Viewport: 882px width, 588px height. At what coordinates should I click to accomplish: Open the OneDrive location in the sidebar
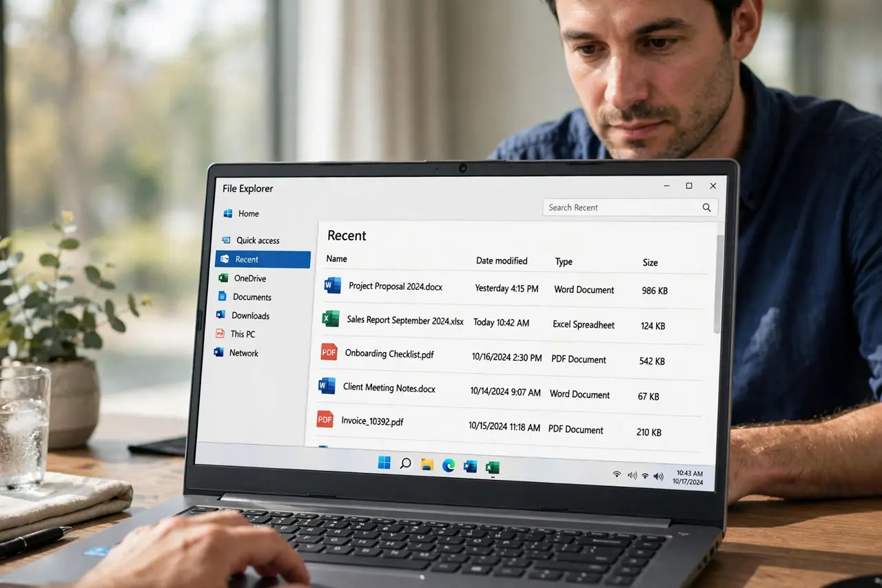243,278
